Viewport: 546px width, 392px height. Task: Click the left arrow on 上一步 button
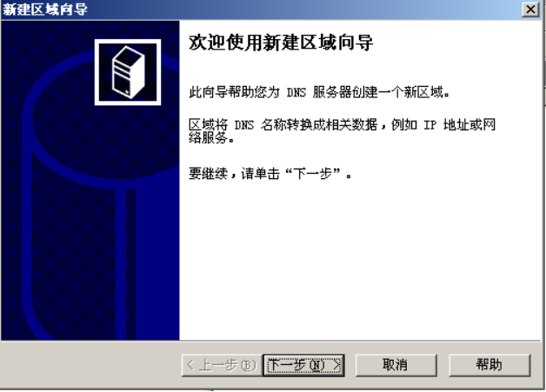(x=190, y=365)
